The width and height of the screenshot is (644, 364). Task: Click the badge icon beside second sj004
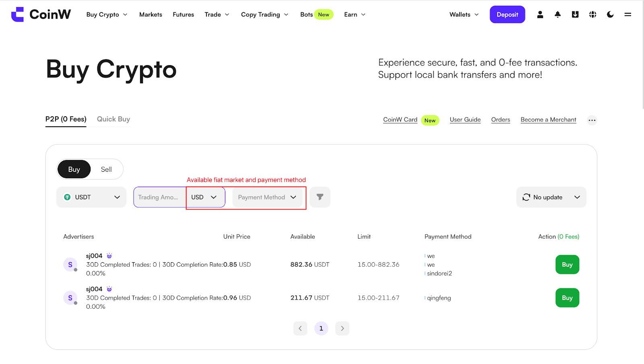[109, 289]
